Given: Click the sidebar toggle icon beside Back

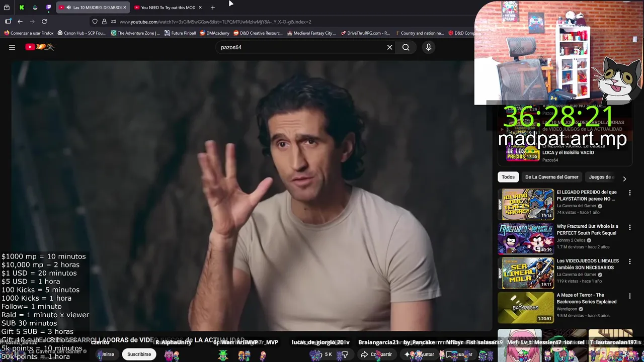Looking at the screenshot, I should point(8,22).
